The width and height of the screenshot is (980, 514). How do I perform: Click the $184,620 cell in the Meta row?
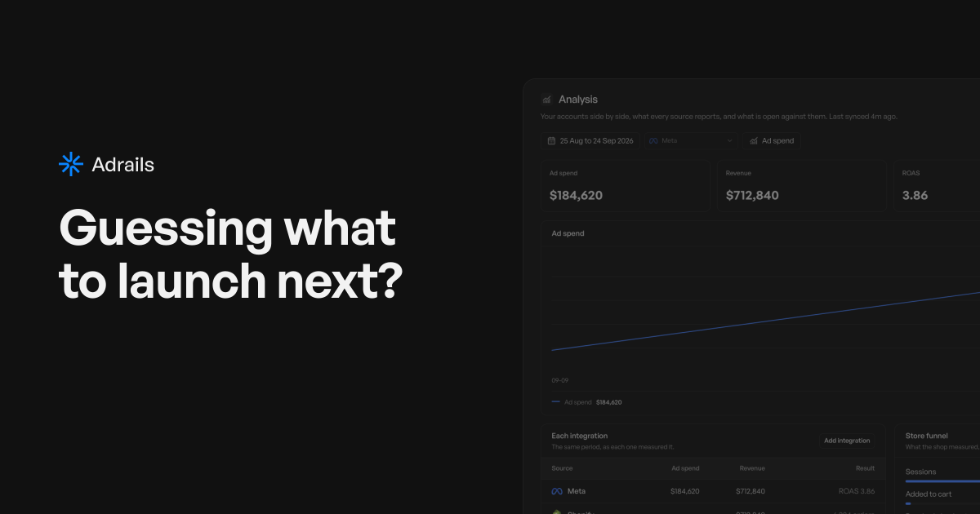(x=684, y=491)
